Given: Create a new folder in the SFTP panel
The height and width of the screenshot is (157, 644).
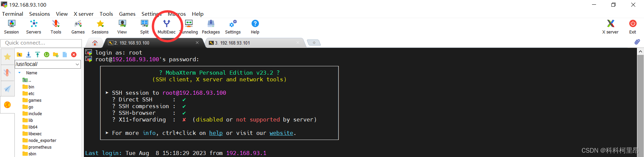Looking at the screenshot, I should (56, 55).
